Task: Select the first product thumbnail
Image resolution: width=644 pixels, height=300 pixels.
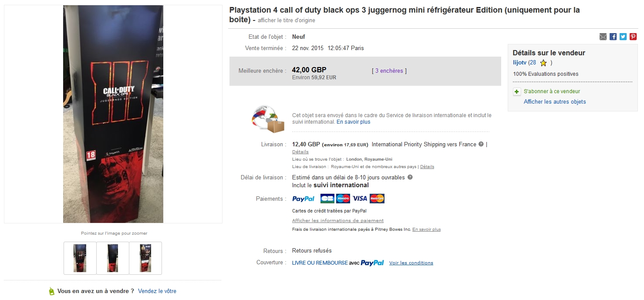Action: (x=80, y=258)
